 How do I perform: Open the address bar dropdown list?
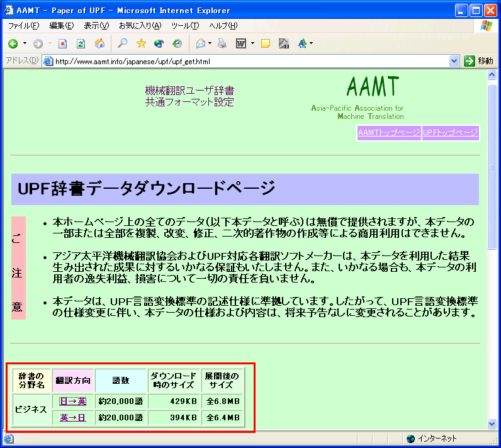coord(454,61)
